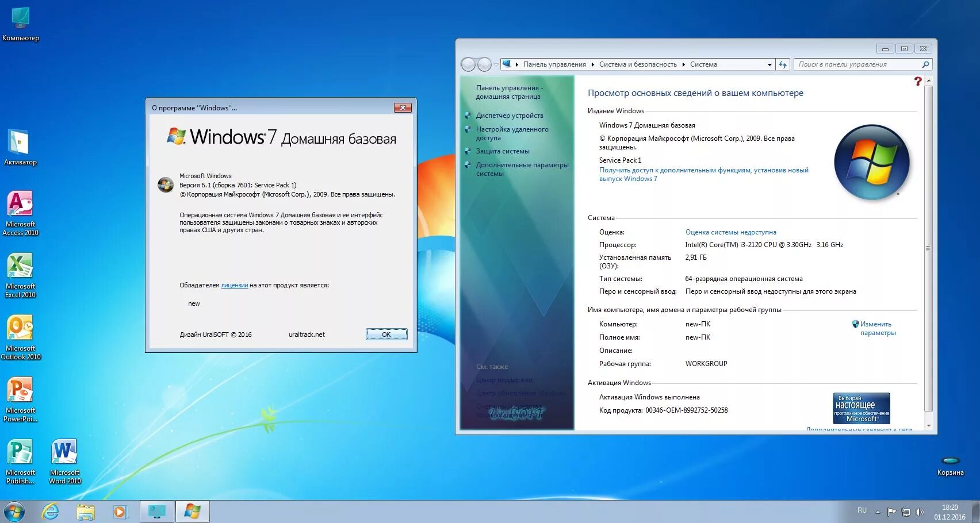980x523 pixels.
Task: Open Защита системы in the sidebar
Action: point(503,151)
